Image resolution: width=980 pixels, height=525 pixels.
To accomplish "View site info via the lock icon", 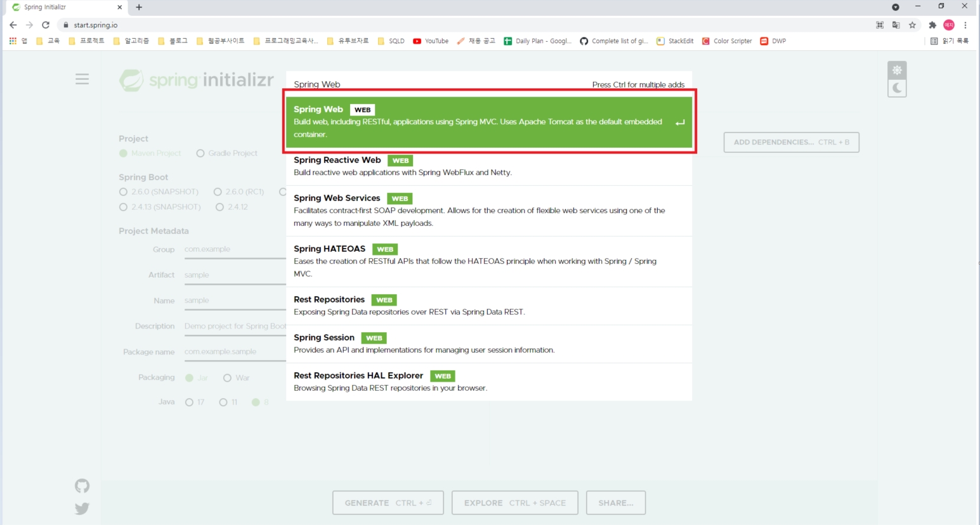I will [x=66, y=25].
